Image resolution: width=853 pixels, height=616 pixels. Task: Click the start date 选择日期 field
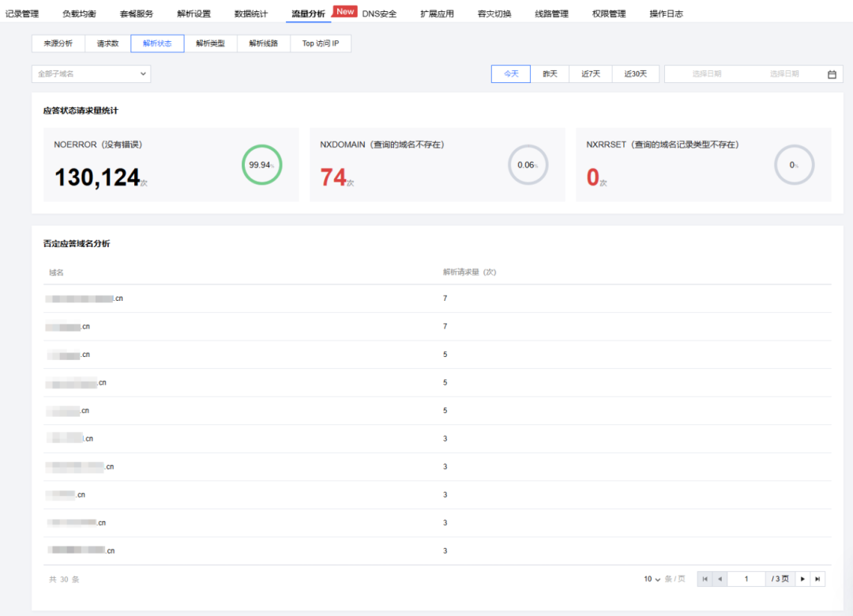click(707, 74)
